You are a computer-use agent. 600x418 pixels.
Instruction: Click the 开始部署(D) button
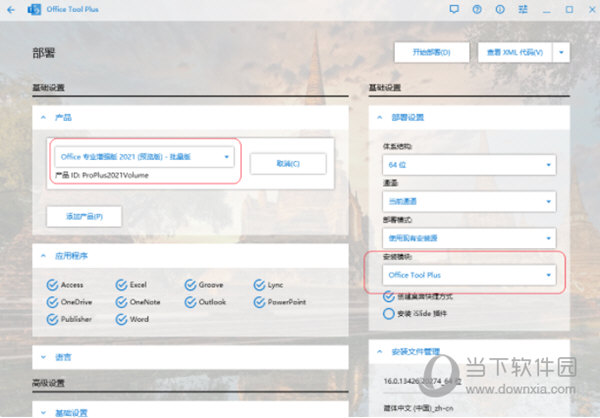pyautogui.click(x=432, y=52)
